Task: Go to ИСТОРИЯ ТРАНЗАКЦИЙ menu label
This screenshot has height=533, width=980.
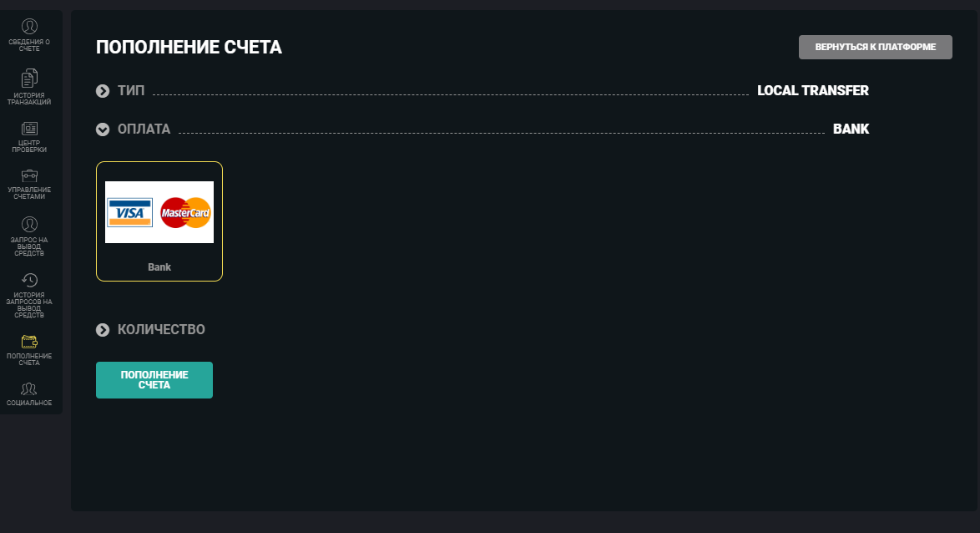Action: click(x=29, y=99)
